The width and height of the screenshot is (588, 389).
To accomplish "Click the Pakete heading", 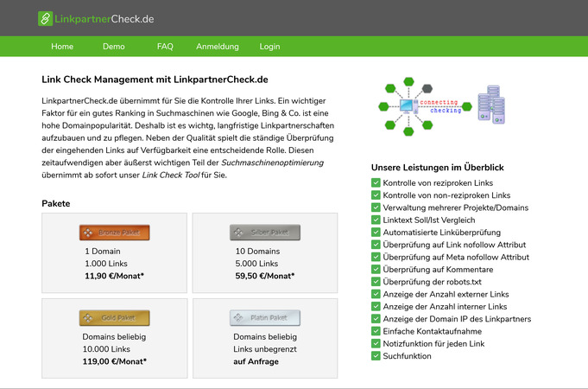I will [56, 203].
